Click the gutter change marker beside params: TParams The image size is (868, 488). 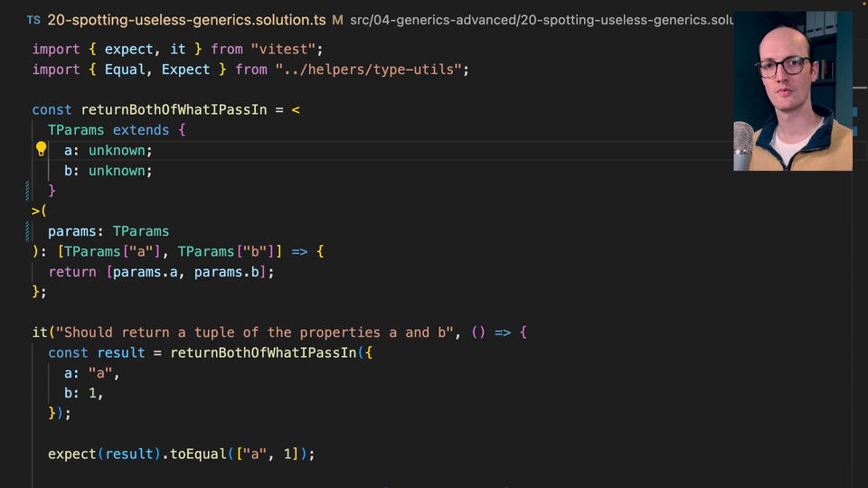28,231
